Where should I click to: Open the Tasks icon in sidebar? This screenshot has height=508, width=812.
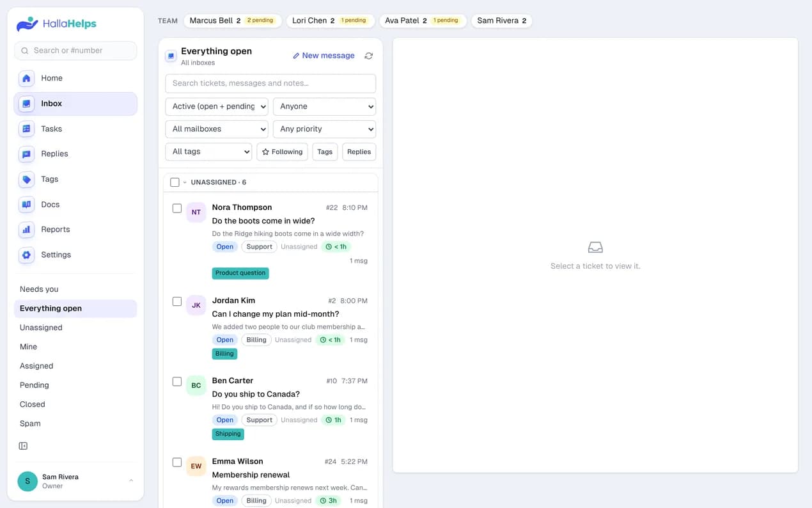pyautogui.click(x=26, y=129)
